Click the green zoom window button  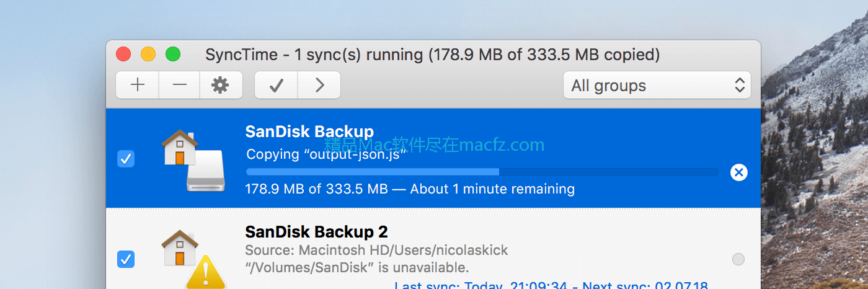[x=173, y=55]
